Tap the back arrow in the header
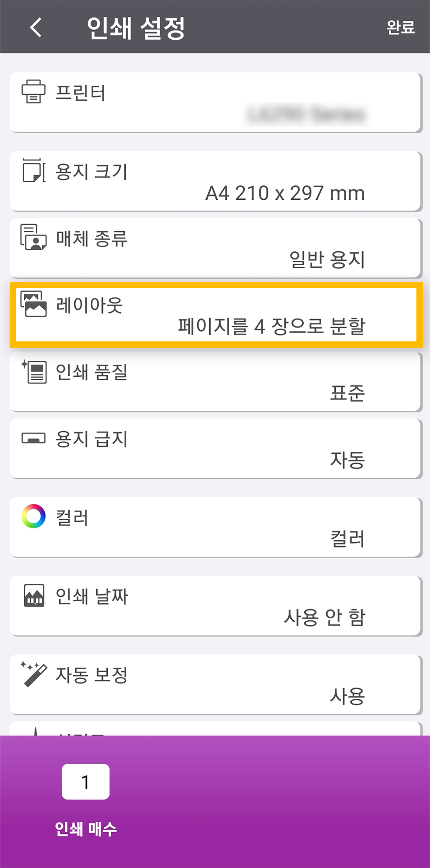Image resolution: width=430 pixels, height=868 pixels. coord(36,27)
